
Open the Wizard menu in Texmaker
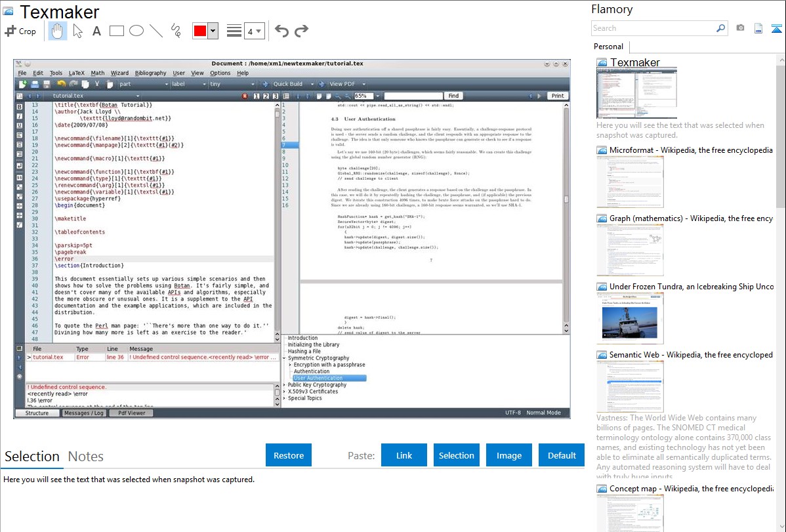click(119, 73)
